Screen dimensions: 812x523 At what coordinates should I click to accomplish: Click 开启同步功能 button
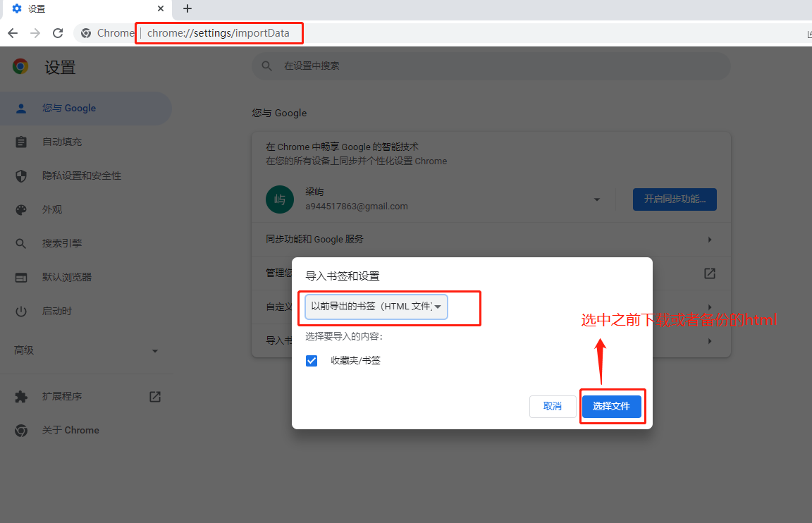(x=675, y=199)
